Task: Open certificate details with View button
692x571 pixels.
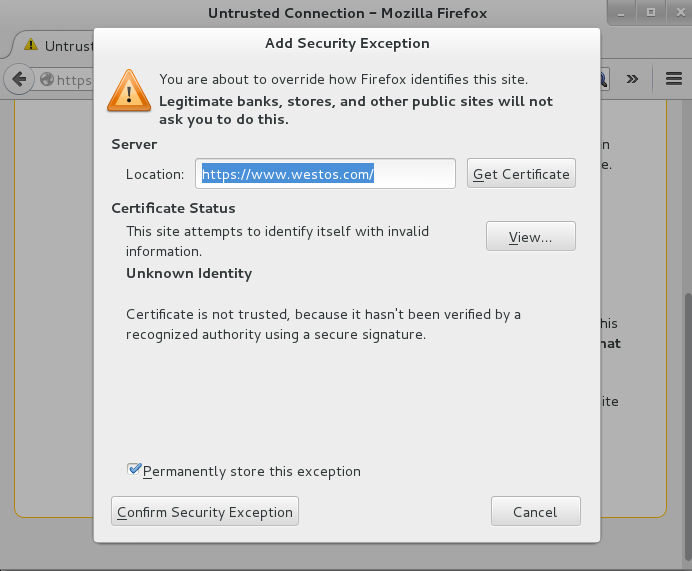Action: point(530,237)
